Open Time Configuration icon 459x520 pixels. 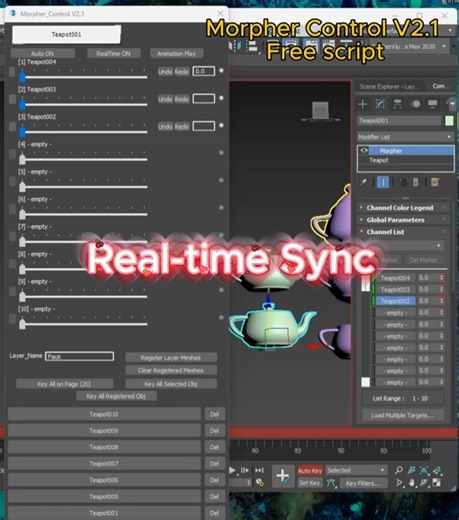pyautogui.click(x=260, y=483)
